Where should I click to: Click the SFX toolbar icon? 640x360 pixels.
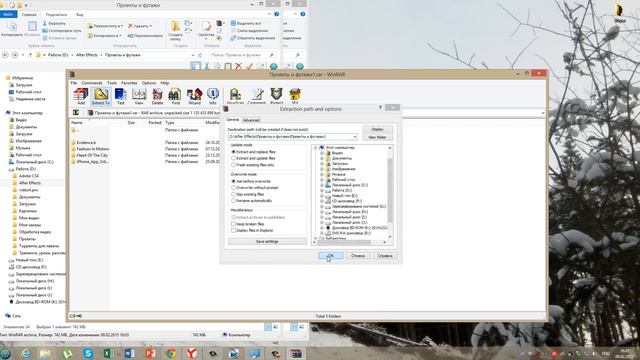pos(295,96)
